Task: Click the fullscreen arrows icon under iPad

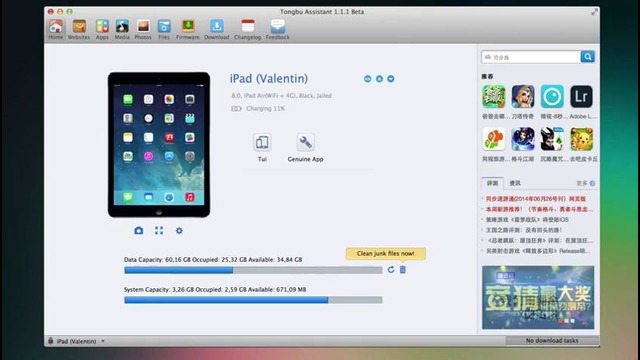Action: [159, 231]
